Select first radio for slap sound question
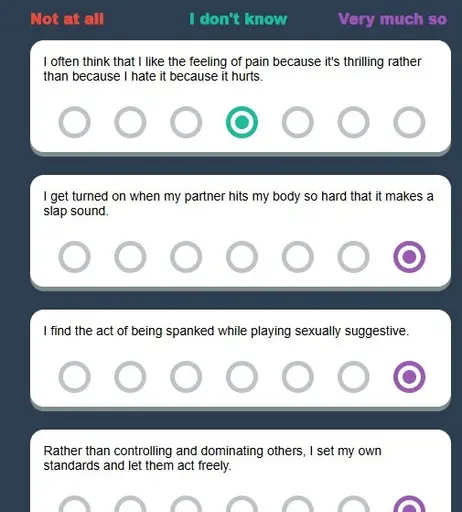 point(74,257)
